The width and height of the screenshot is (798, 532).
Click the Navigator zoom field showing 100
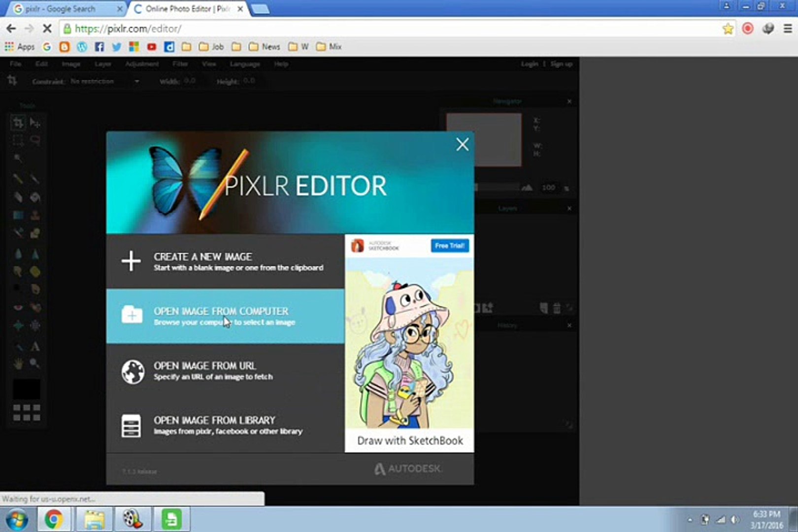pos(549,188)
